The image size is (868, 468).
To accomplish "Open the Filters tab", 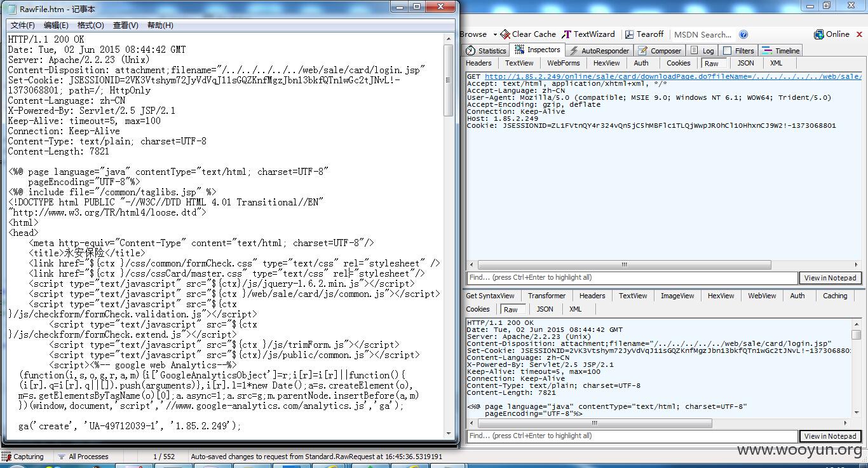I will pos(739,51).
